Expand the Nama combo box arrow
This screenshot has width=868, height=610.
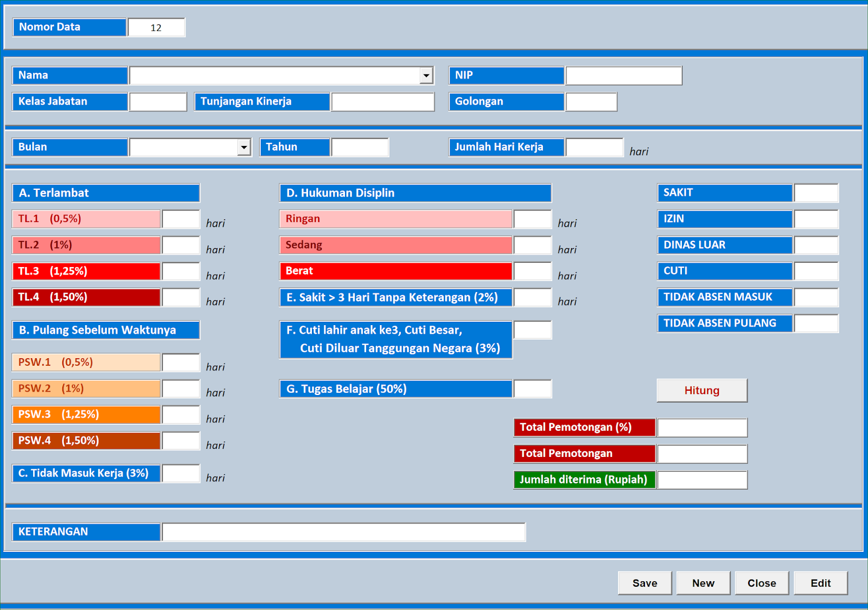click(x=426, y=75)
